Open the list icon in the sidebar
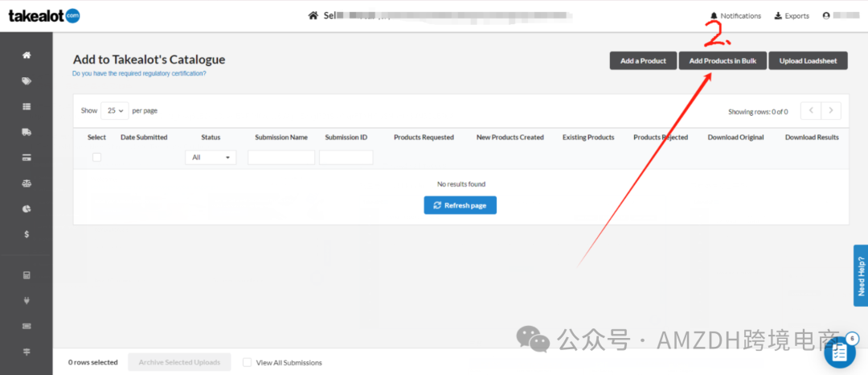 (26, 106)
